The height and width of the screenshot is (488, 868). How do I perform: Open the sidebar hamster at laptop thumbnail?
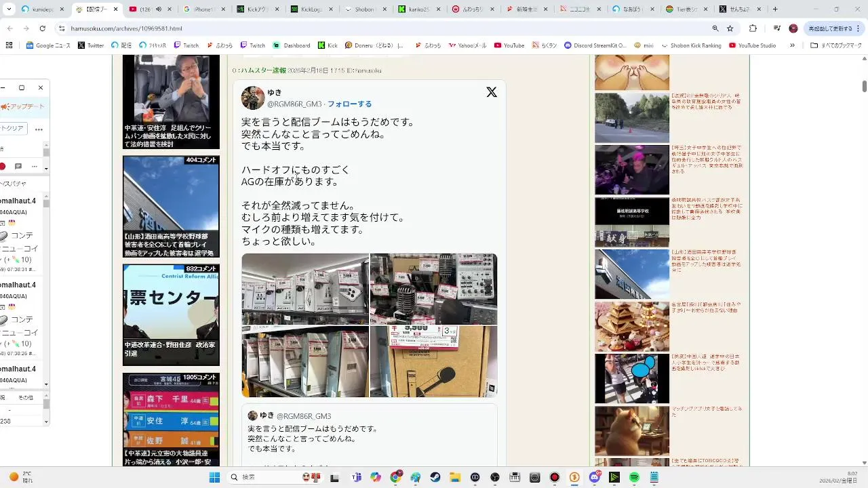tap(632, 431)
